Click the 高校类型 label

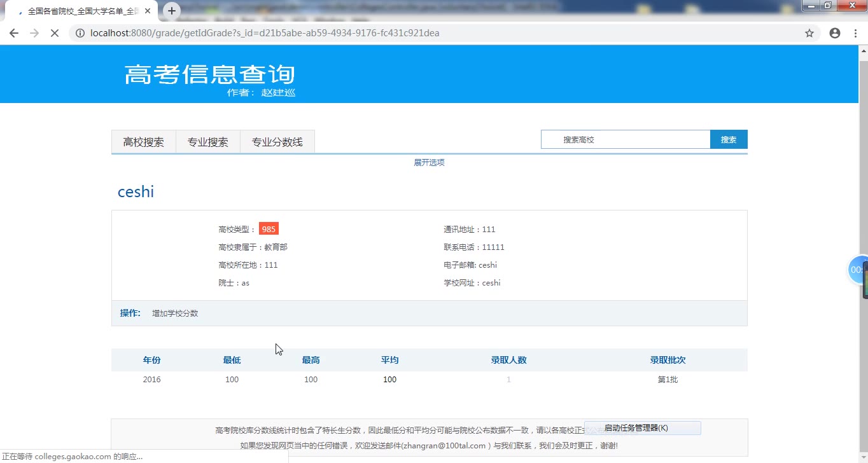pyautogui.click(x=237, y=230)
